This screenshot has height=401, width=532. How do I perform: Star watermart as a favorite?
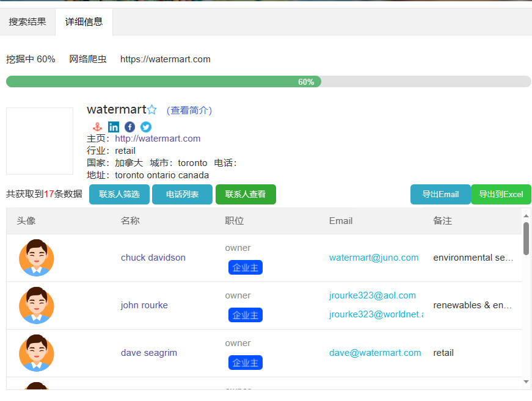coord(151,109)
